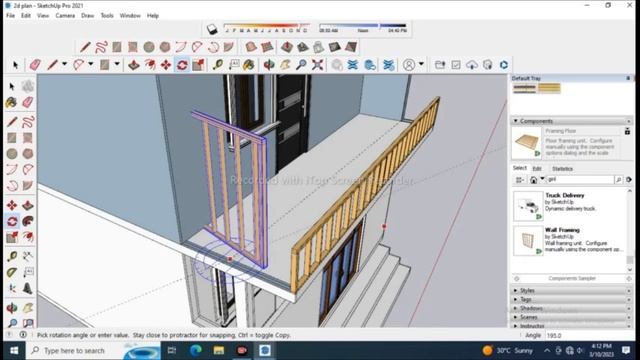Open the Components view options dropdown
The width and height of the screenshot is (640, 360).
[520, 180]
